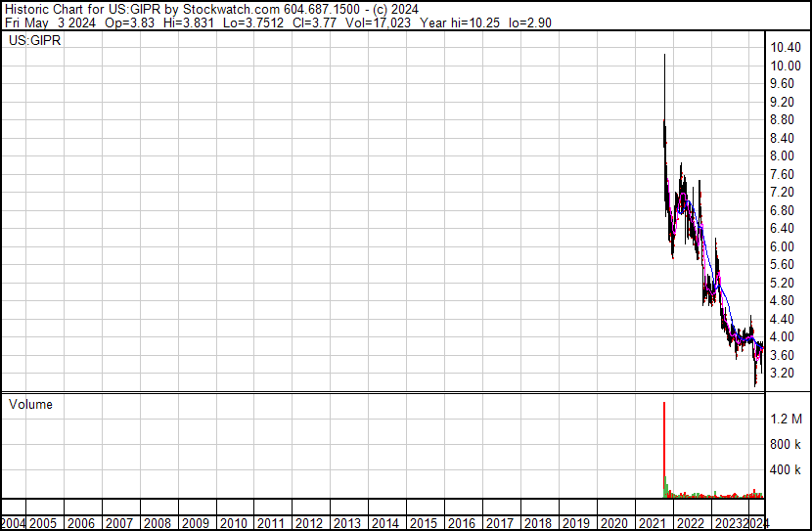
Task: Click the 4.00 price axis label
Action: tap(784, 337)
